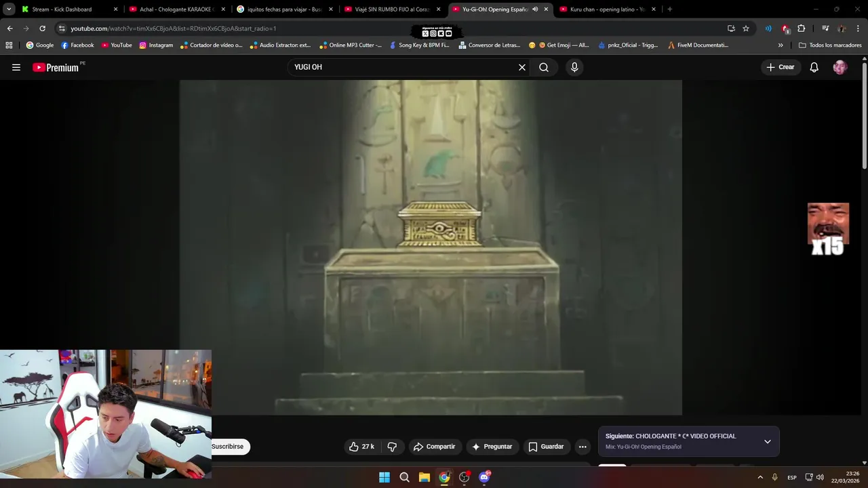The image size is (868, 488).
Task: Open the Crear upload menu
Action: [x=781, y=67]
